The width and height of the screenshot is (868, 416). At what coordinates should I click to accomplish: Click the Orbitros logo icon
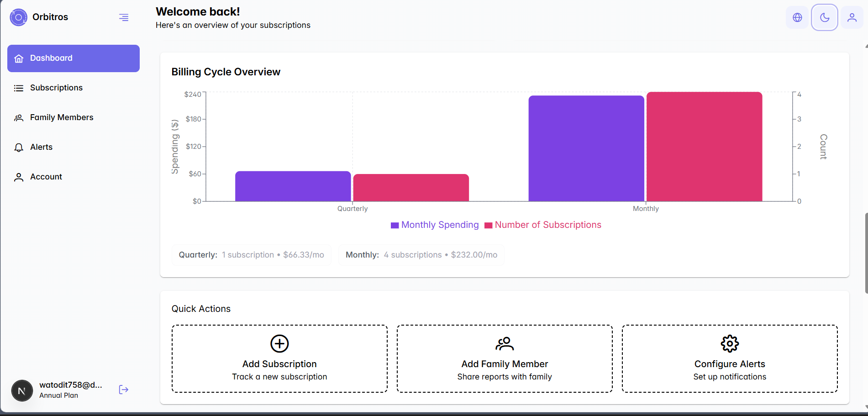click(x=18, y=16)
